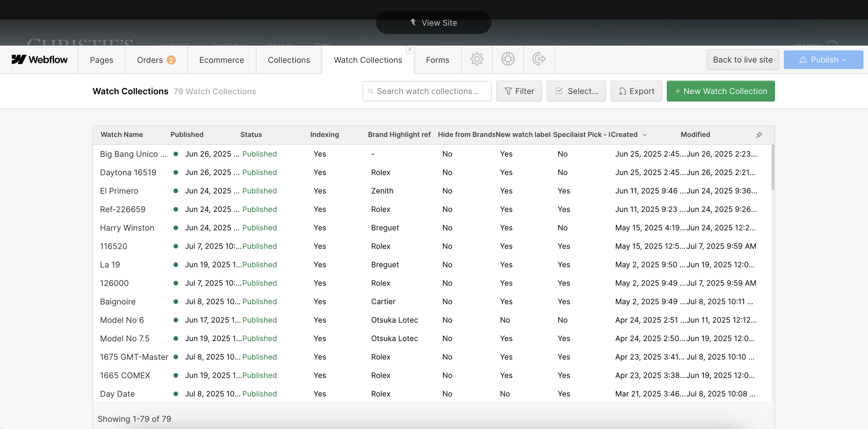Sort by Created column arrow

coord(644,135)
